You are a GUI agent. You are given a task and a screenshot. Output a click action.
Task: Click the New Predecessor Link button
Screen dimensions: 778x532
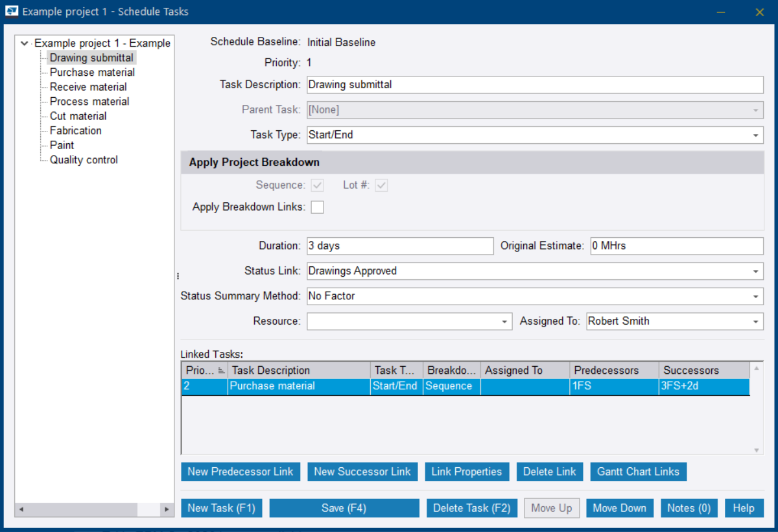(240, 471)
